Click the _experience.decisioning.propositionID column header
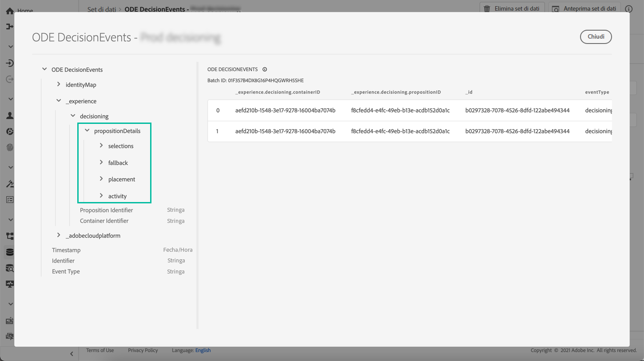Viewport: 644px width, 361px height. [396, 92]
